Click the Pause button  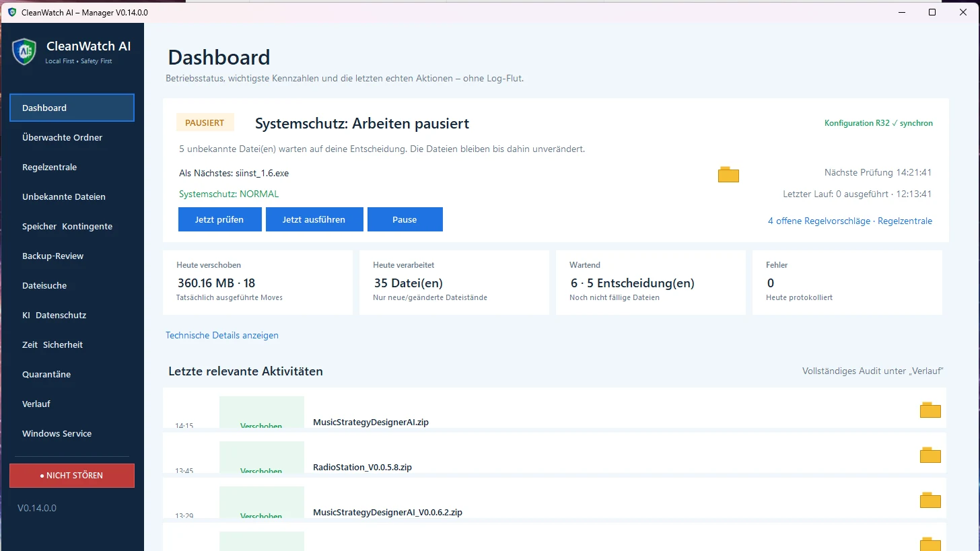click(x=405, y=219)
